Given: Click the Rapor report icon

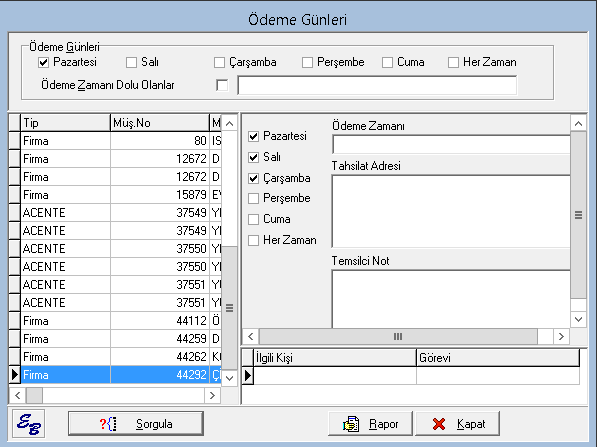Looking at the screenshot, I should click(x=351, y=424).
